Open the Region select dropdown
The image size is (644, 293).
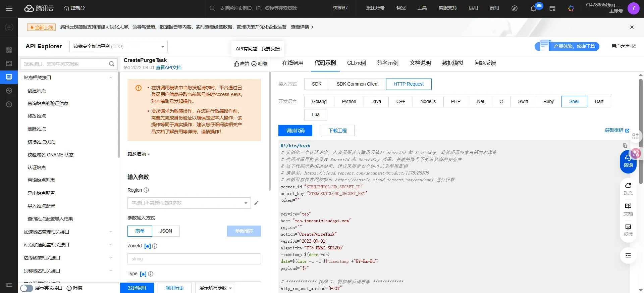[x=189, y=203]
